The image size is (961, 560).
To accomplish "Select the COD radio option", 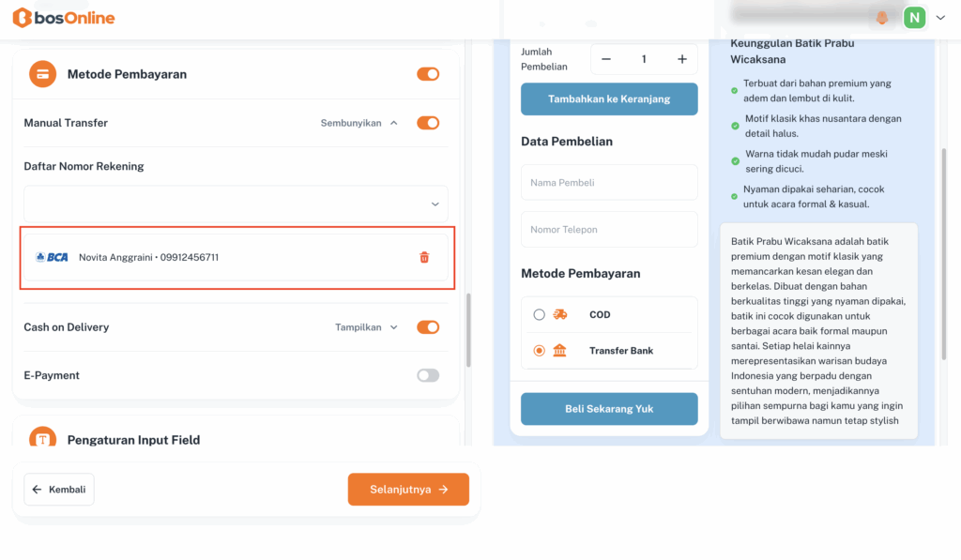I will pyautogui.click(x=539, y=315).
